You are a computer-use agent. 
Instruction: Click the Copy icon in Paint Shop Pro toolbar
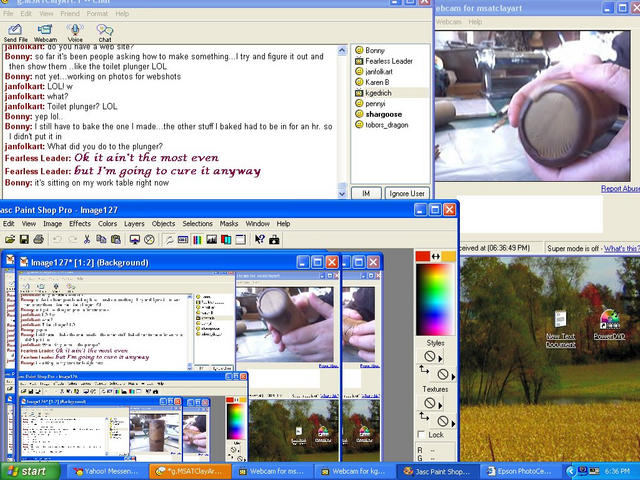click(101, 240)
